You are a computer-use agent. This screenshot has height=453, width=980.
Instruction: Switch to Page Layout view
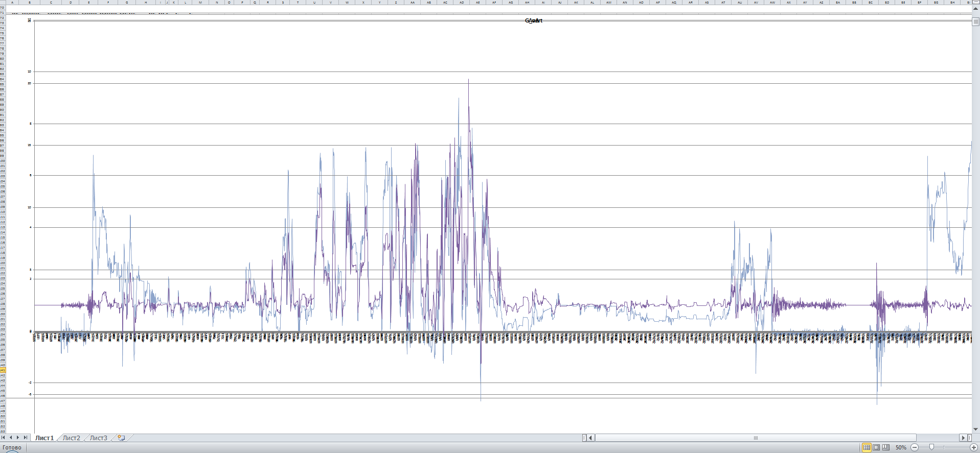pyautogui.click(x=876, y=447)
